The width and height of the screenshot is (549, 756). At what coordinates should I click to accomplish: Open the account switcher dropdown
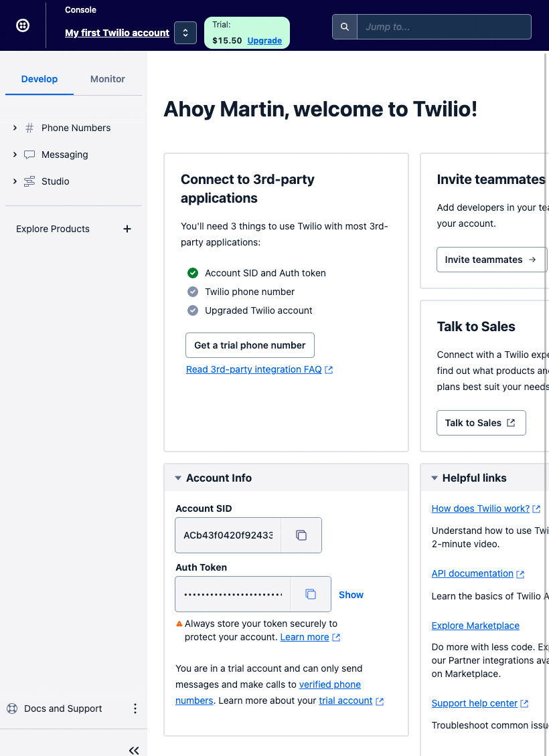tap(185, 33)
